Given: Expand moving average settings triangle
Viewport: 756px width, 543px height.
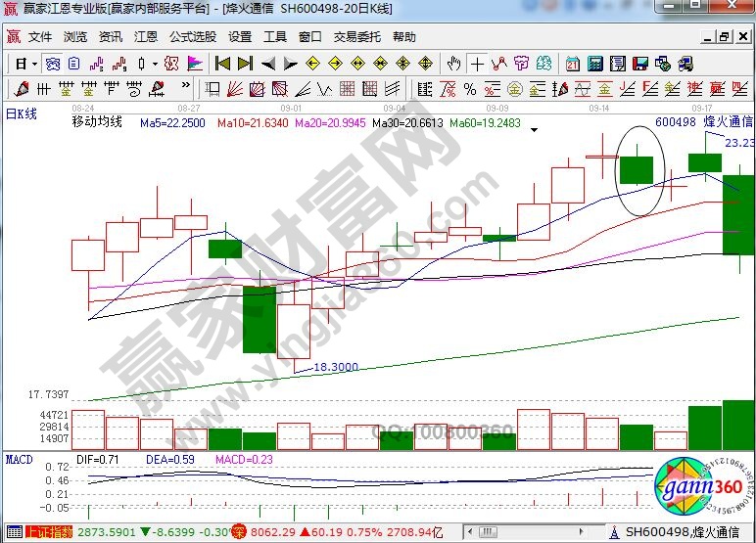Looking at the screenshot, I should coord(534,129).
